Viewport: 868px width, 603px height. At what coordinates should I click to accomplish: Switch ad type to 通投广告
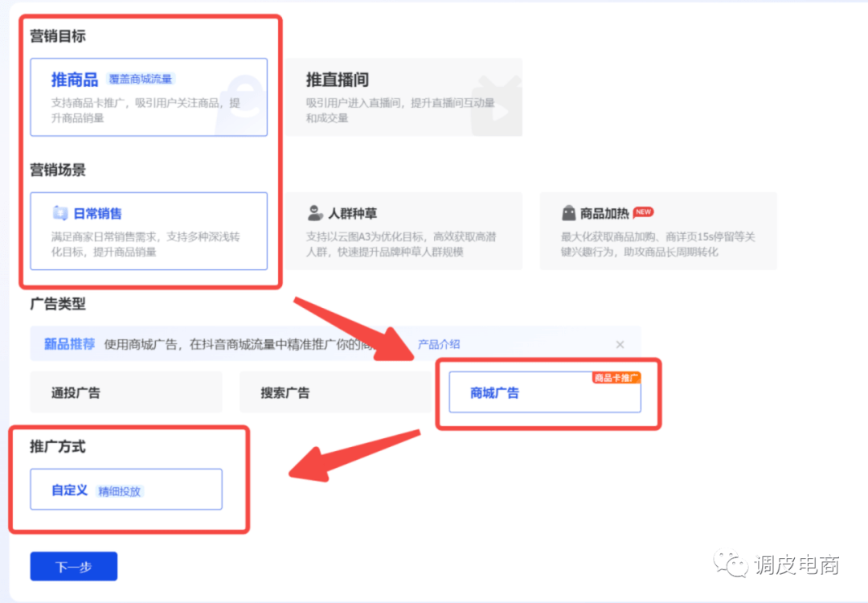(76, 393)
